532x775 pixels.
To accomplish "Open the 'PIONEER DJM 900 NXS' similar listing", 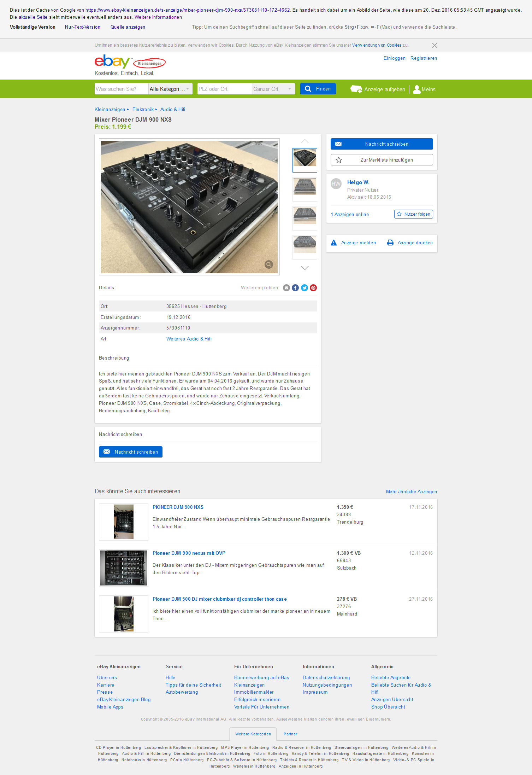I will pos(178,507).
